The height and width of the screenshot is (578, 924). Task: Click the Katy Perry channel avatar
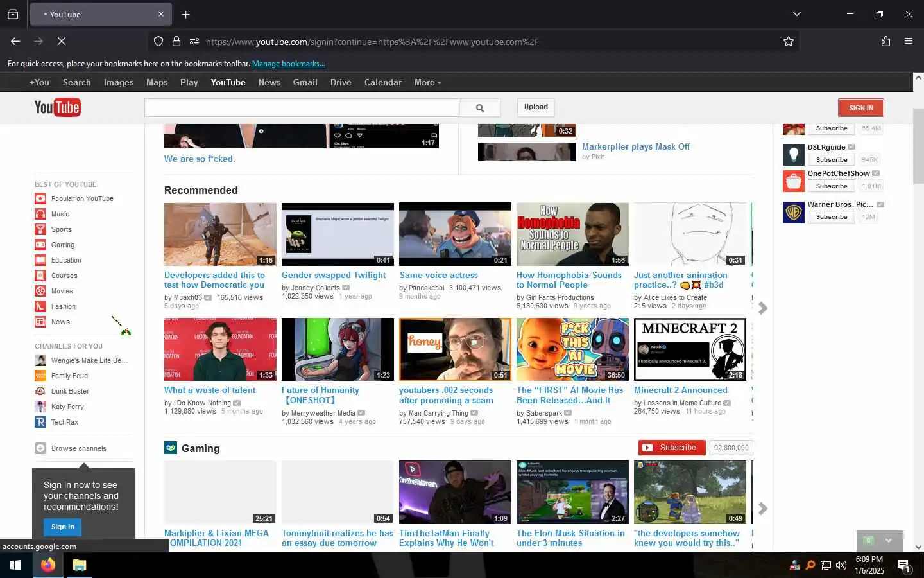pyautogui.click(x=40, y=407)
